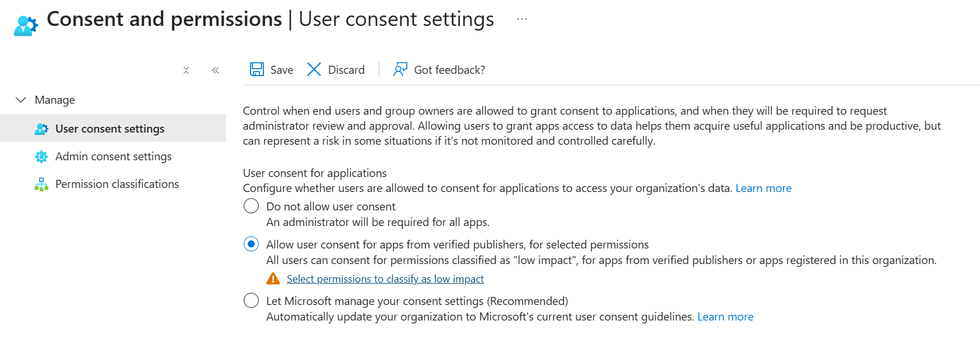This screenshot has height=343, width=980.
Task: Choose Let Microsoft manage your consent settings
Action: [x=251, y=301]
